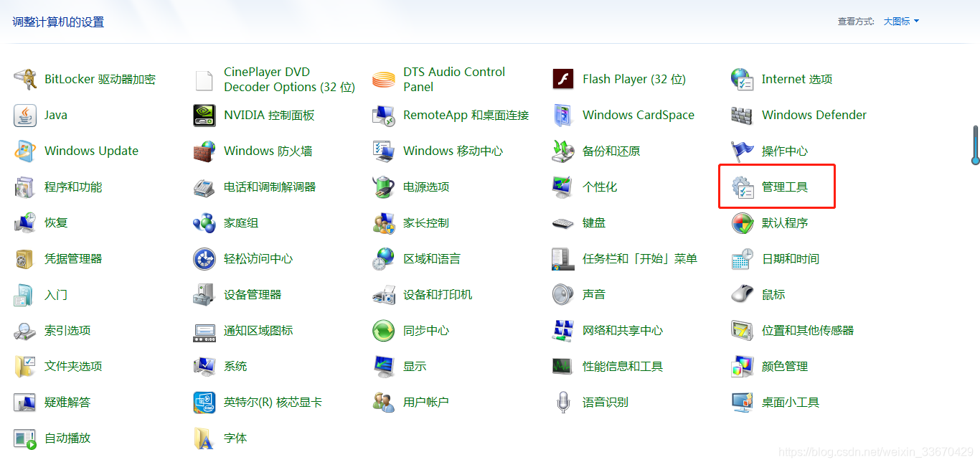Click the Internet 选项 globe icon
Screen dimensions: 980x465
point(743,79)
